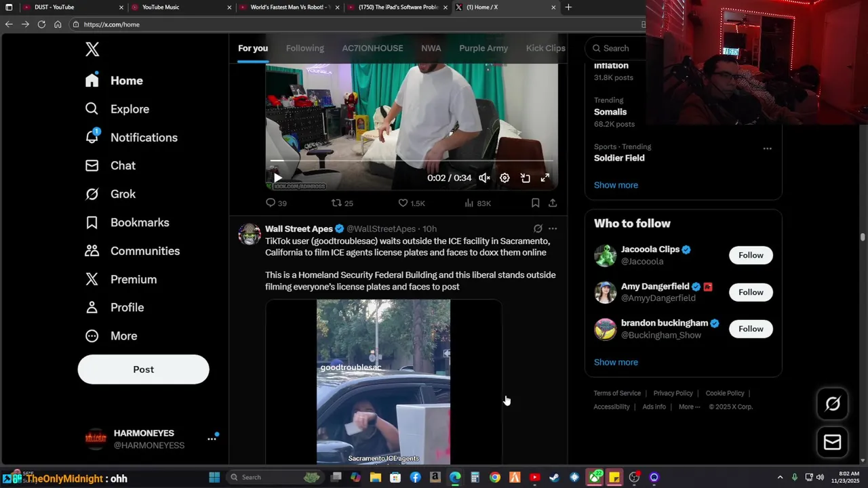
Task: Click Grok explain icon on Wall Street Apes post
Action: 538,229
